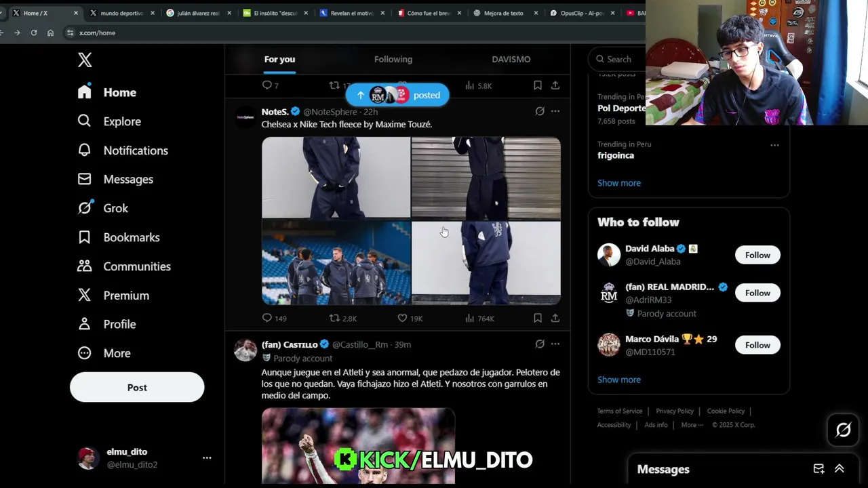
Task: Switch to mundo deportivo browser tab
Action: [x=122, y=13]
